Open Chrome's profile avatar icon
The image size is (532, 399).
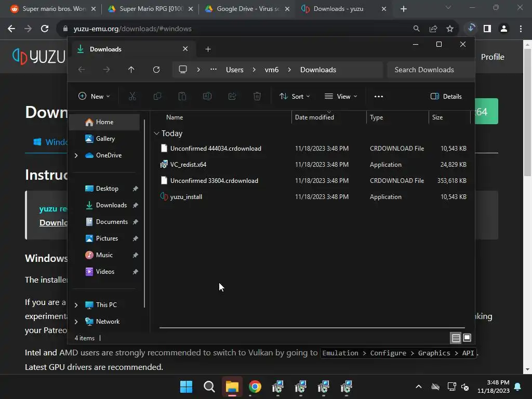504,29
